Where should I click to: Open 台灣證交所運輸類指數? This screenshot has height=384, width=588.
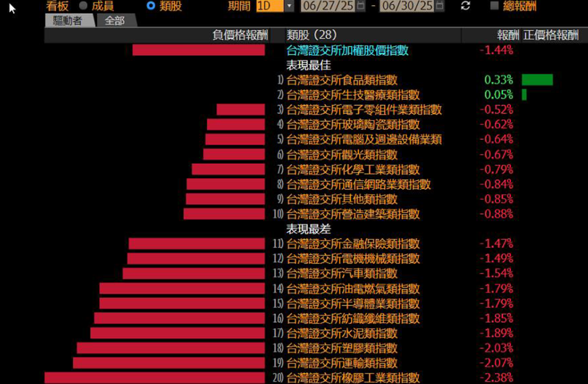[341, 363]
